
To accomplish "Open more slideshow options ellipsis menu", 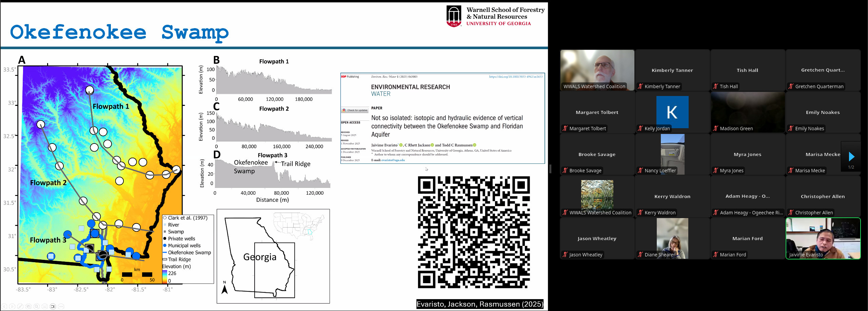I will (61, 307).
